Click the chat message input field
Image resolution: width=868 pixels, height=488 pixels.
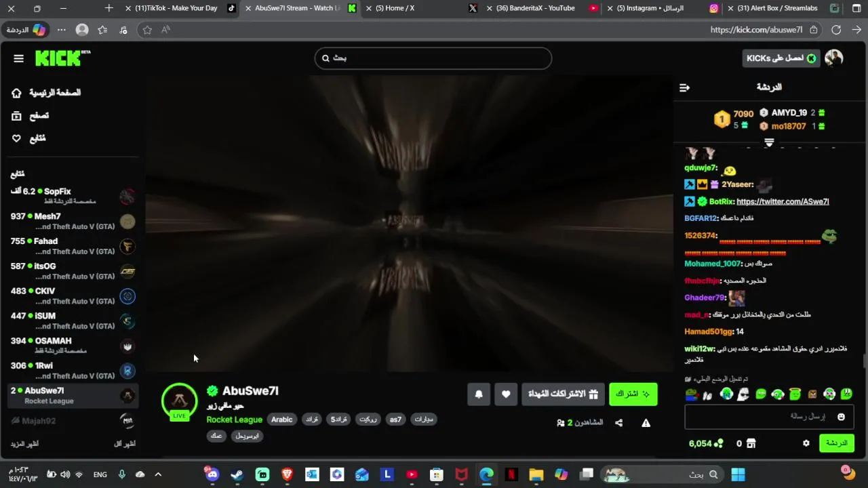(769, 417)
